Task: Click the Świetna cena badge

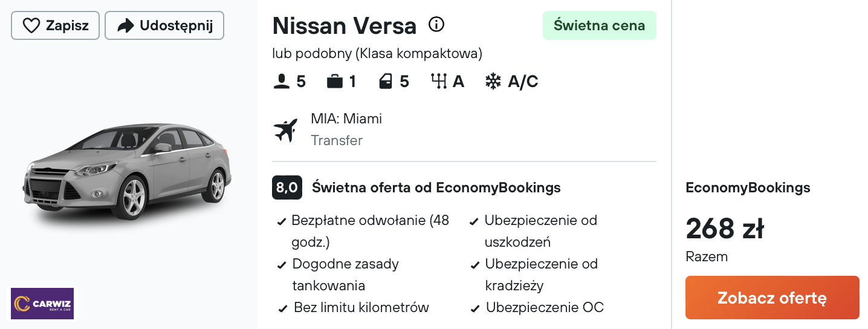Action: [599, 25]
